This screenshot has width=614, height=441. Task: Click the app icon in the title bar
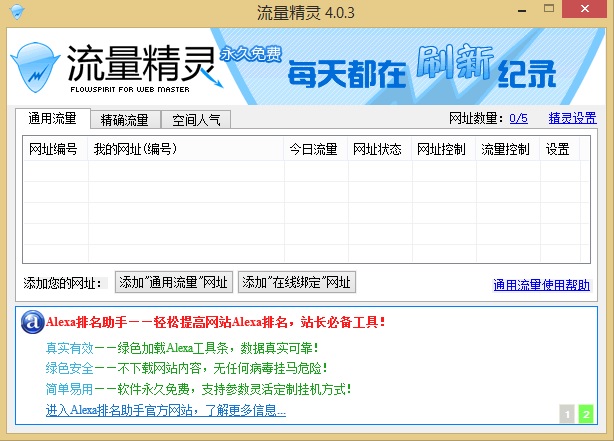tap(17, 11)
